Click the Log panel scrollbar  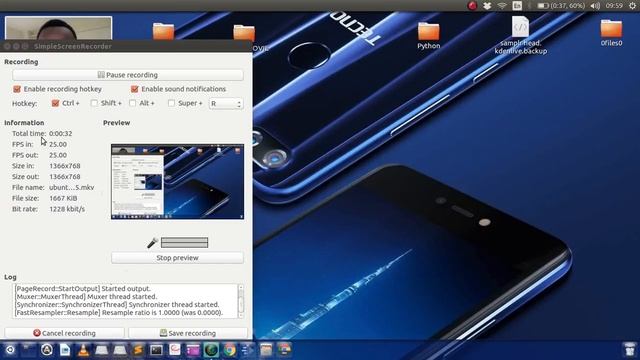(241, 301)
